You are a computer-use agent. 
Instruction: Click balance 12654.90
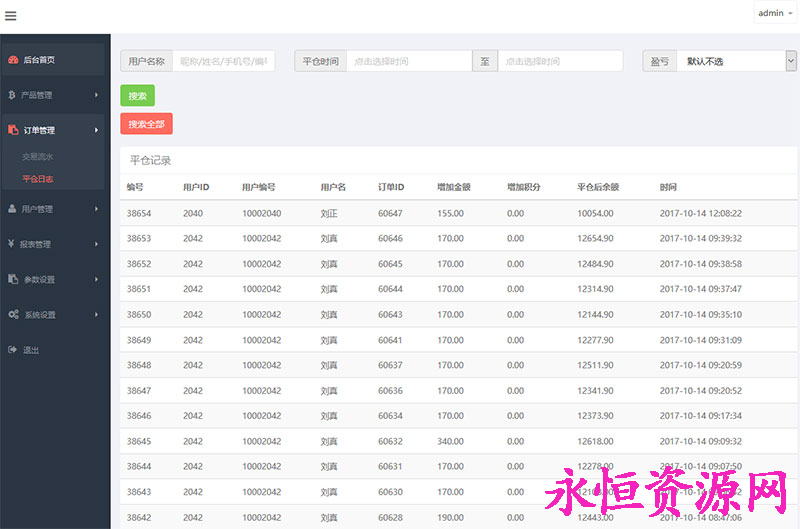595,238
